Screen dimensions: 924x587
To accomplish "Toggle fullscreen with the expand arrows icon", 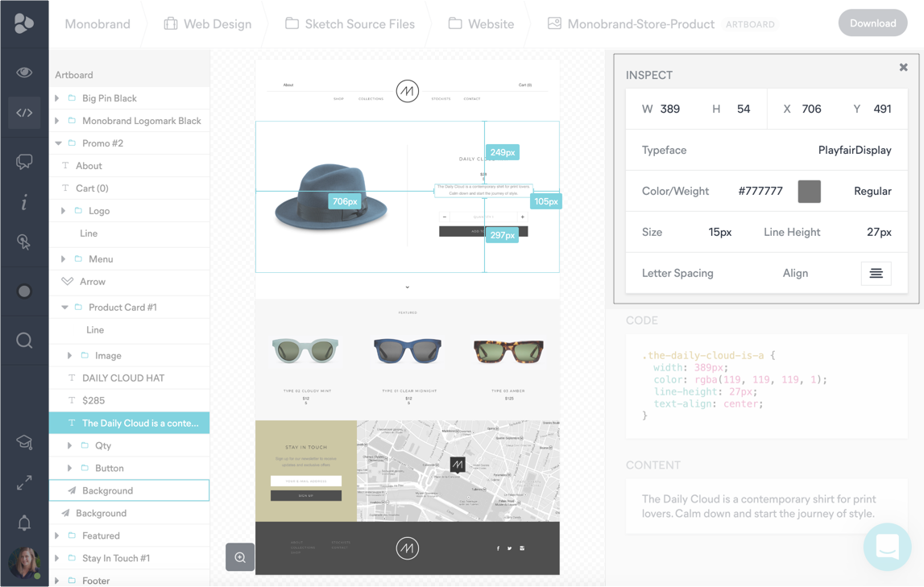I will [24, 483].
